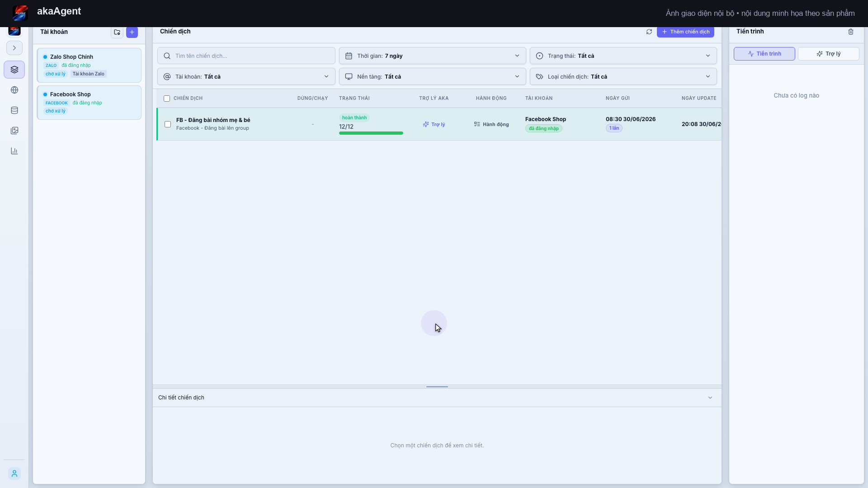Click Hành động button in campaign row
This screenshot has width=868, height=488.
click(491, 124)
